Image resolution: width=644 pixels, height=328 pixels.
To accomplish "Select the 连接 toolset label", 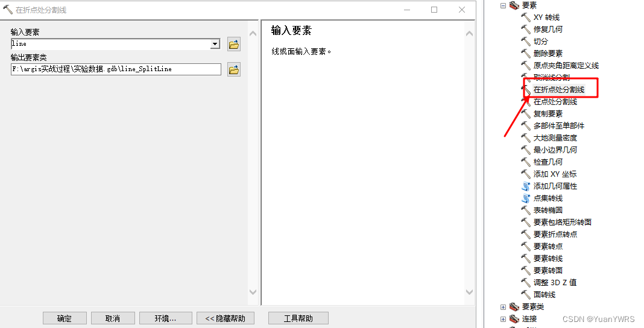I will (x=529, y=318).
